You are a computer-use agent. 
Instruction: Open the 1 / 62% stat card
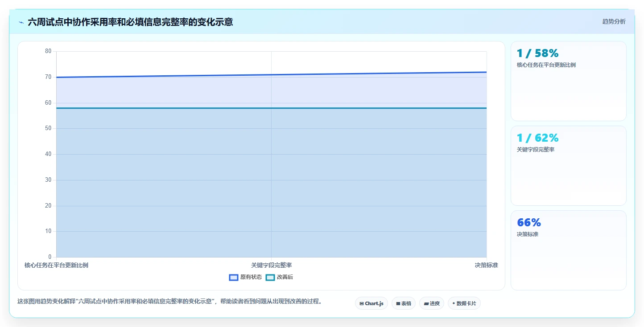pyautogui.click(x=569, y=166)
